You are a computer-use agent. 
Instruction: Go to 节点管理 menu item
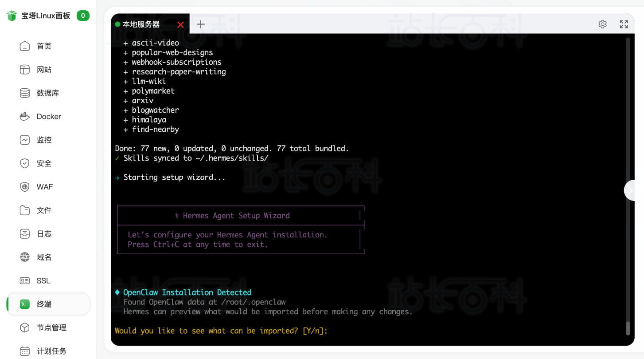coord(51,328)
